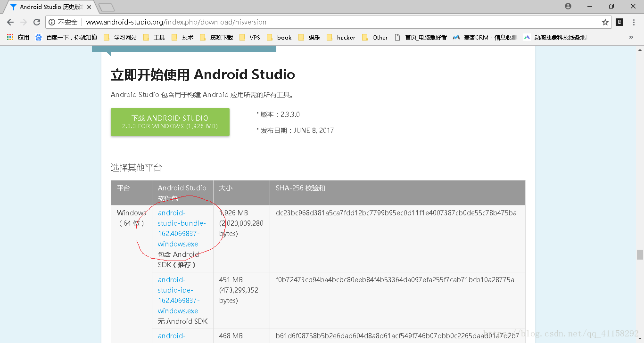Expand hidden bookmarks with the » chevron
644x343 pixels.
631,37
